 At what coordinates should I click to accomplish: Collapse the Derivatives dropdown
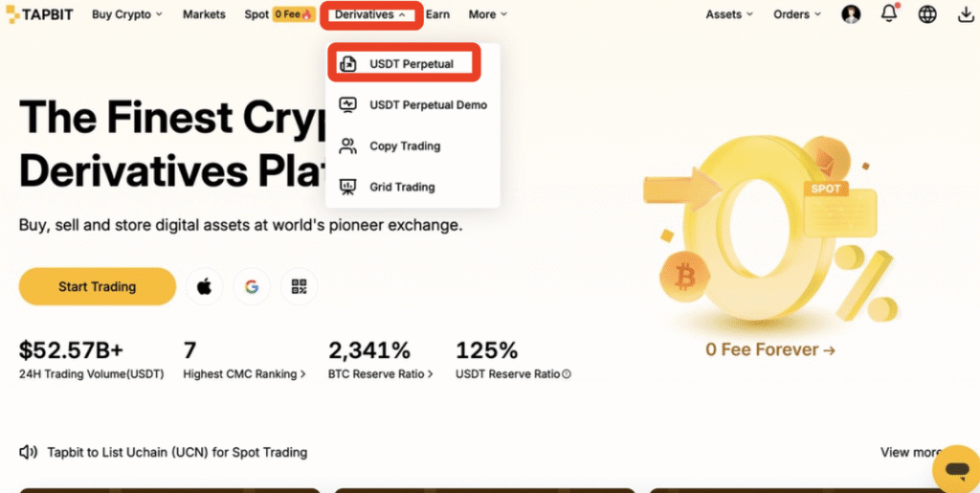tap(370, 14)
